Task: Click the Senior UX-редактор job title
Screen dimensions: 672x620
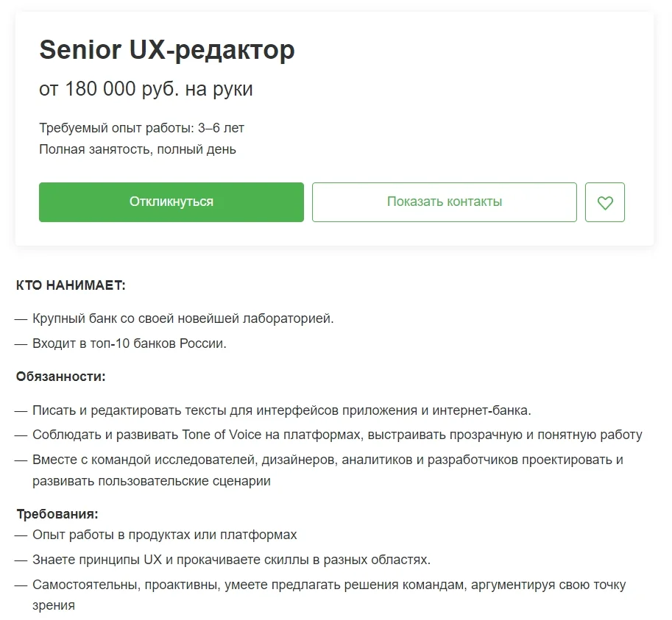Action: (166, 50)
